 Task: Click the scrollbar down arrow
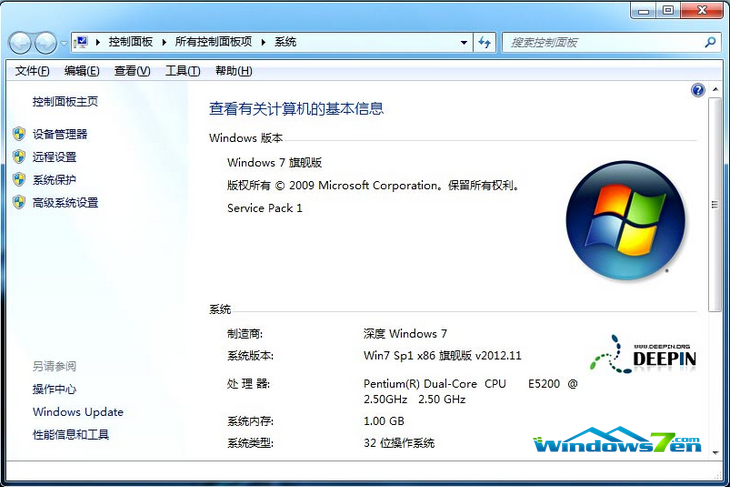pos(715,452)
